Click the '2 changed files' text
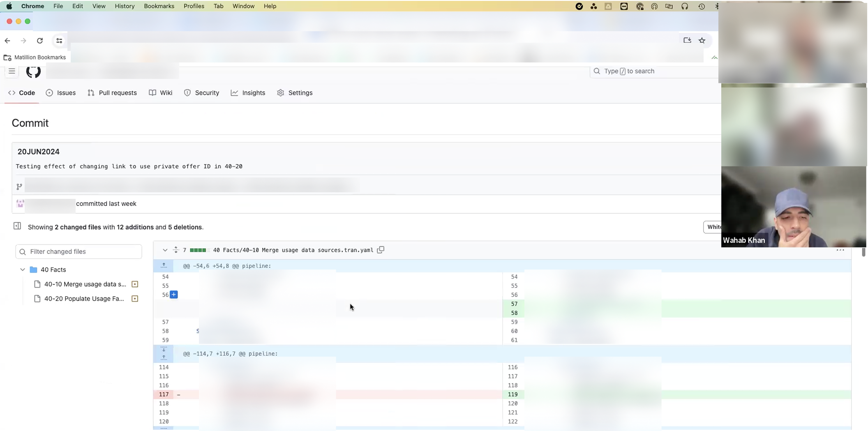The image size is (868, 431). click(x=78, y=227)
